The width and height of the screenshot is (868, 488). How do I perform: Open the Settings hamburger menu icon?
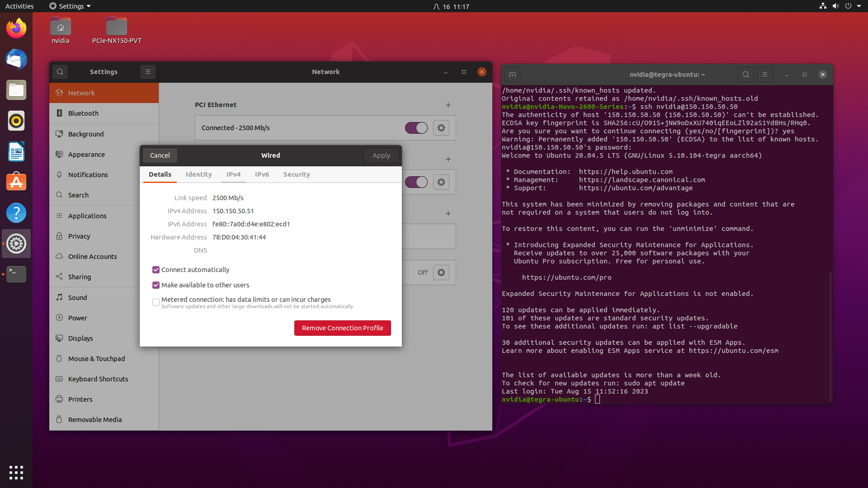coord(147,72)
